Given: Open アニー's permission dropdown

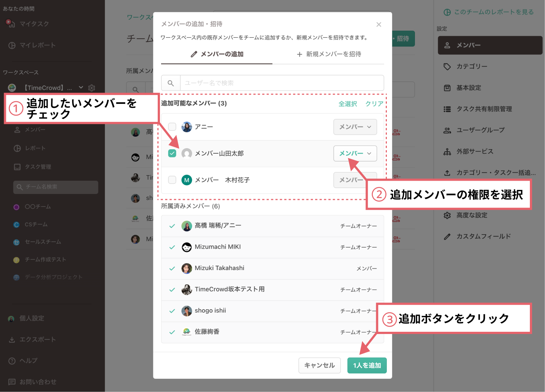Looking at the screenshot, I should [355, 127].
